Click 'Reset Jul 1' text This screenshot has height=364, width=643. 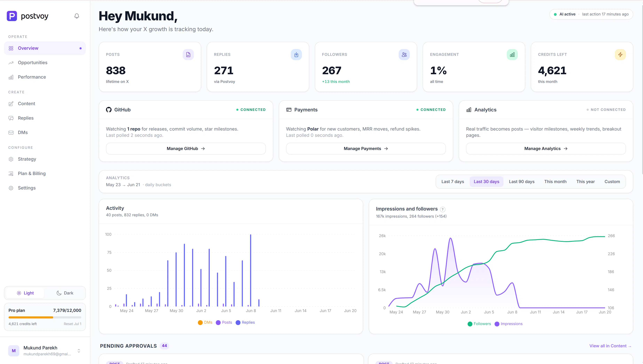[72, 324]
